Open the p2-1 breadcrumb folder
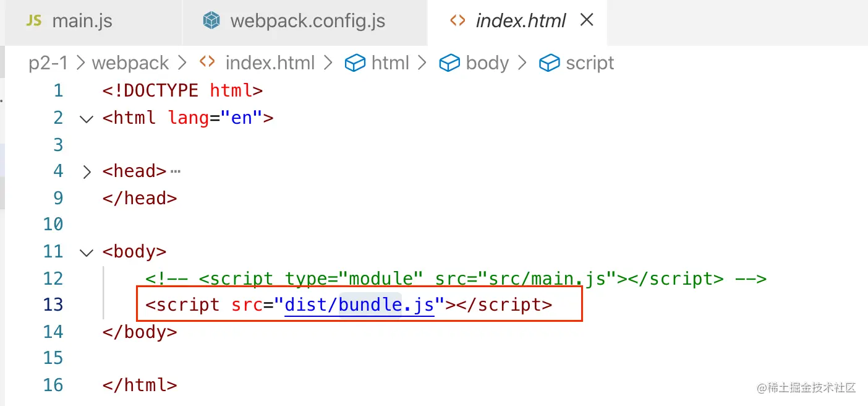Viewport: 868px width, 406px height. (x=48, y=63)
